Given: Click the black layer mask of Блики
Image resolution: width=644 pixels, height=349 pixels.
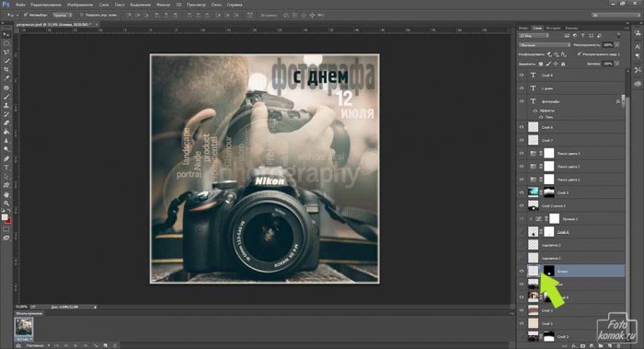Looking at the screenshot, I should coord(549,271).
